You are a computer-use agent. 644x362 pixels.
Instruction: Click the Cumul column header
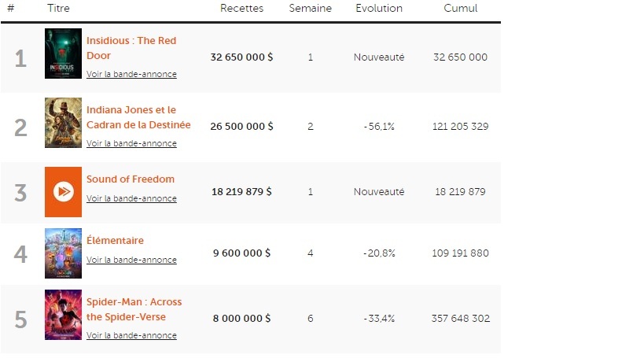click(x=460, y=9)
